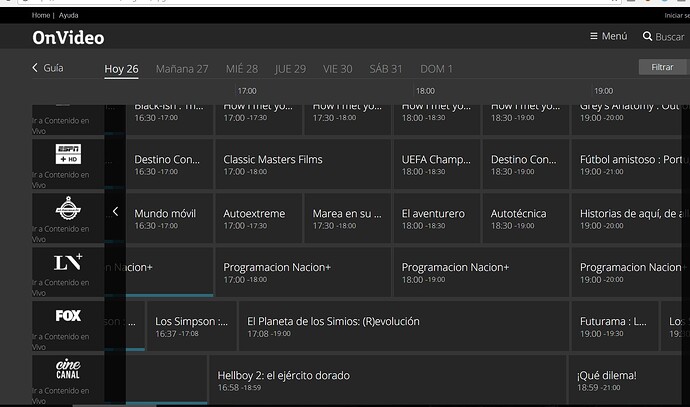Select the Hoy 26 tab
The image size is (690, 407).
coord(121,69)
